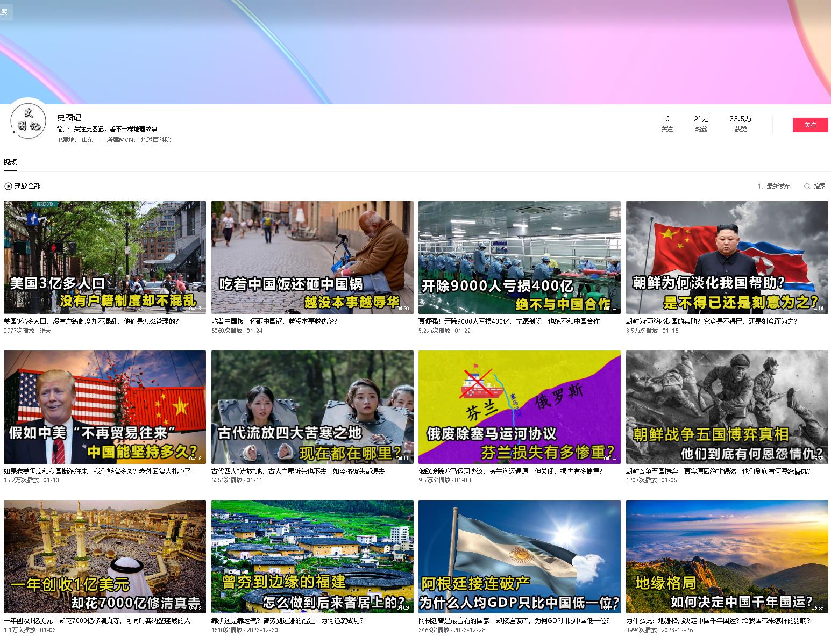831x644 pixels.
Task: Open the 关注 0 following count
Action: click(x=667, y=123)
